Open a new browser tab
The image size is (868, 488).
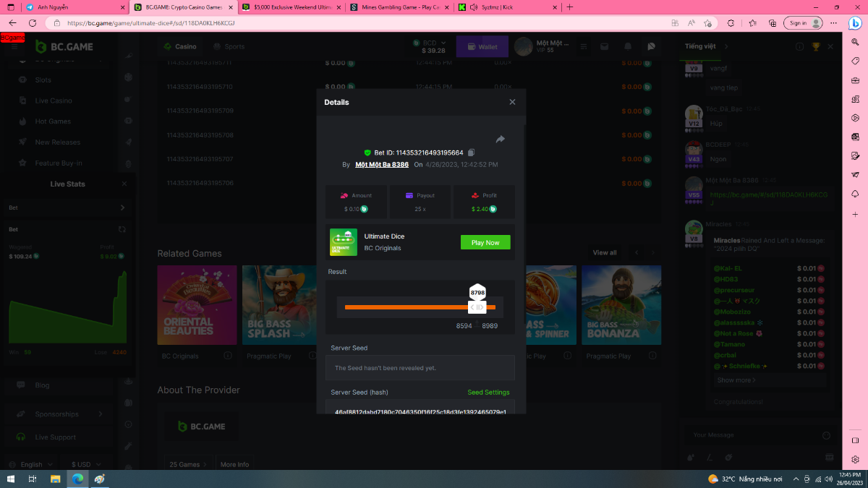570,7
